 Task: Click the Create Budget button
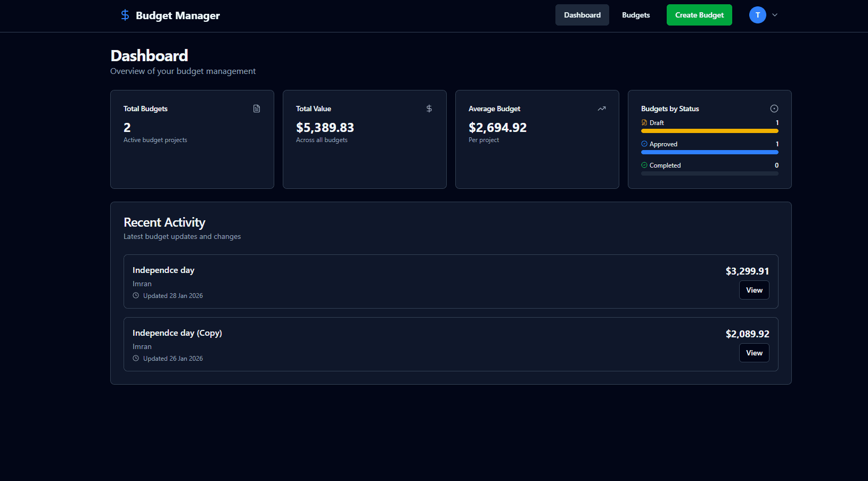(699, 15)
